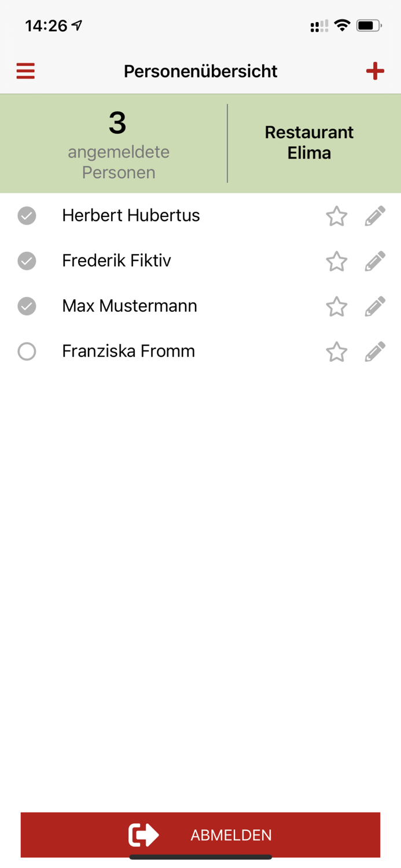
Task: Open the Restaurant Elima details
Action: tap(309, 143)
